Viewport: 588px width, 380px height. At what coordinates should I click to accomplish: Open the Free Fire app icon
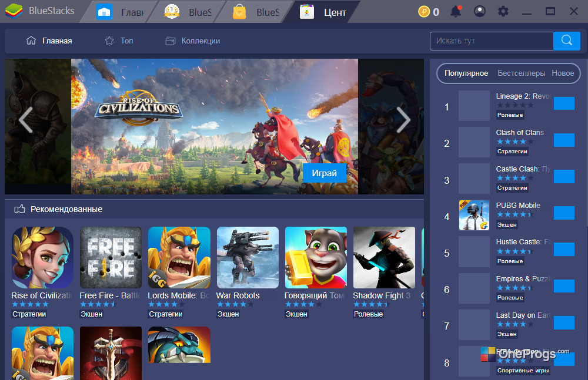coord(111,257)
